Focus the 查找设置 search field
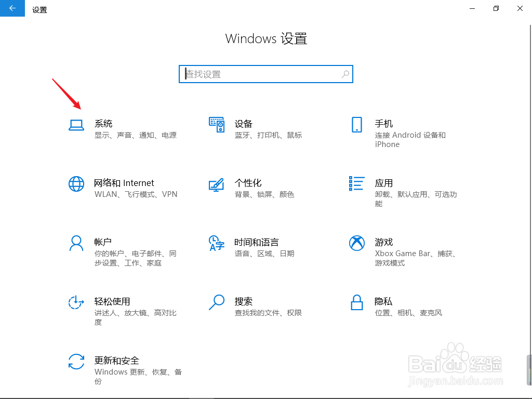The height and width of the screenshot is (399, 532). [266, 74]
